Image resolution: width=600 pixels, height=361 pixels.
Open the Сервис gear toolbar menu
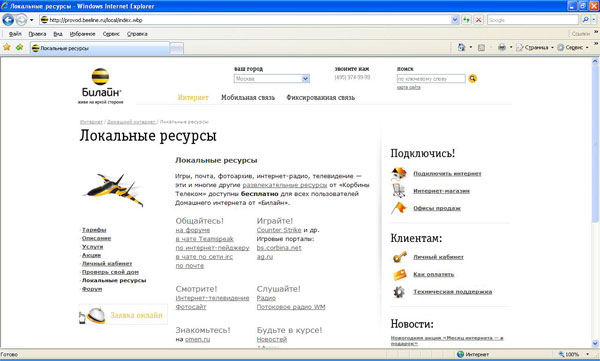point(572,47)
